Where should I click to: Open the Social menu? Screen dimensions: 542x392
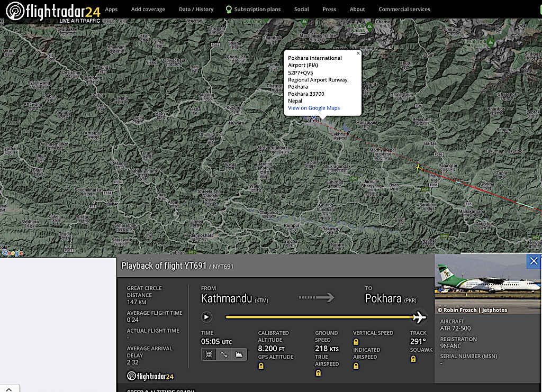point(301,10)
